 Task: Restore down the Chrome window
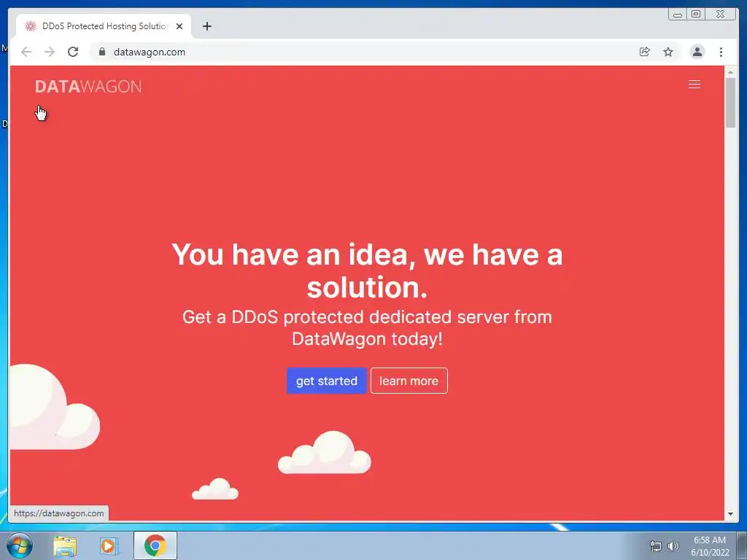696,15
